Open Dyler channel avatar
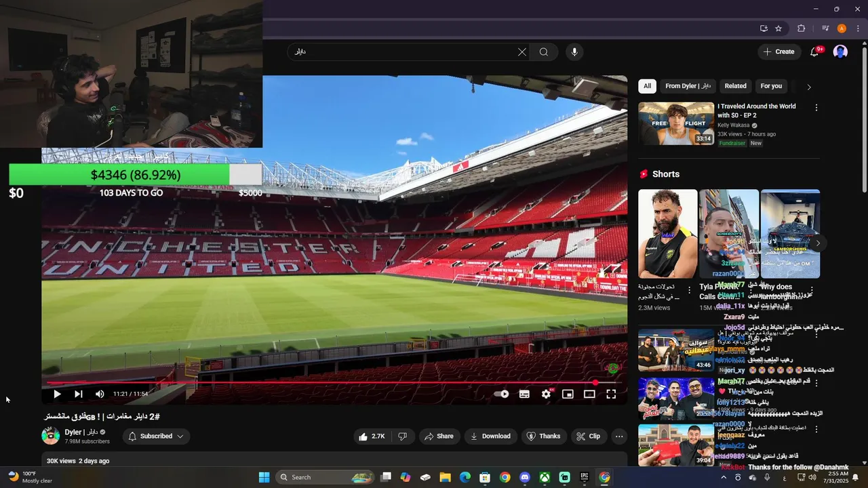The image size is (868, 488). pos(51,436)
